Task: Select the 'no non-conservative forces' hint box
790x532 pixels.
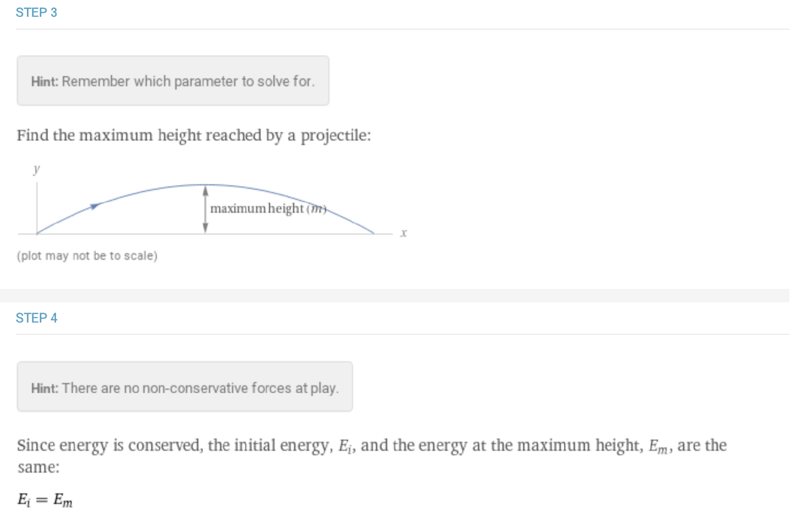Action: (x=184, y=388)
